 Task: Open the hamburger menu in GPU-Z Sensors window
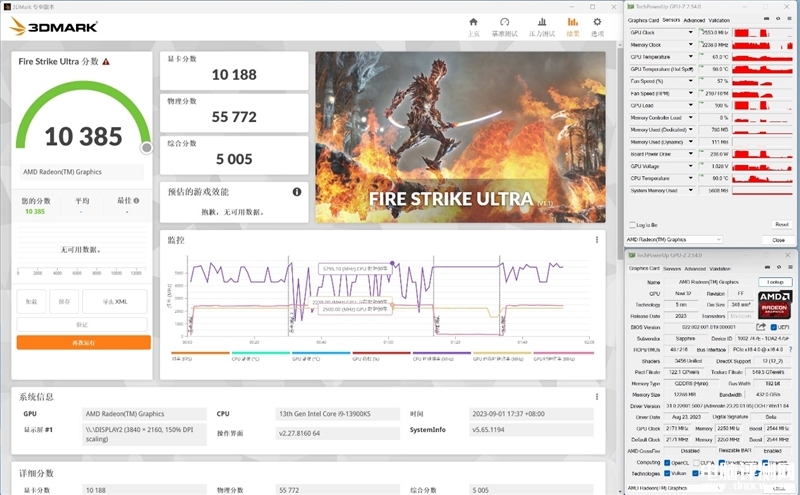pyautogui.click(x=790, y=19)
